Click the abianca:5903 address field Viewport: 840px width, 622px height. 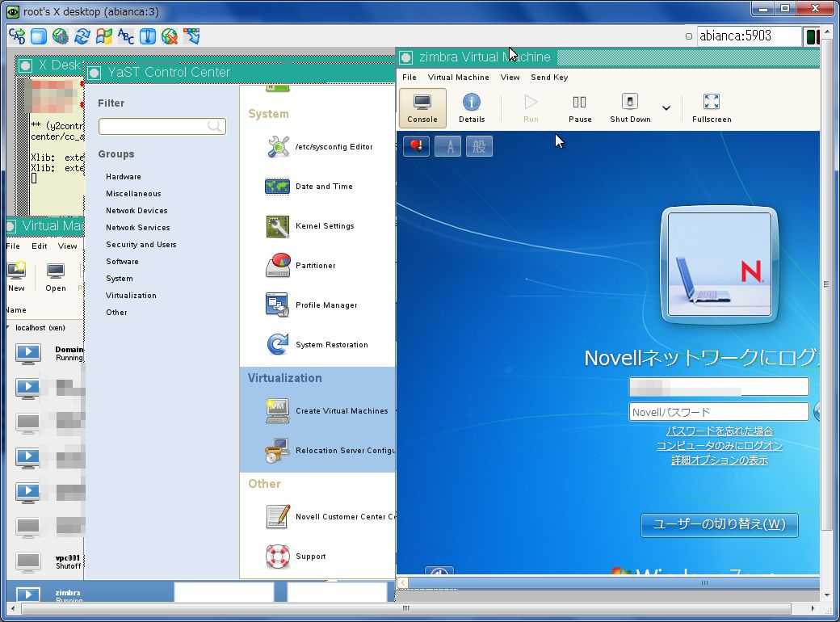(748, 36)
